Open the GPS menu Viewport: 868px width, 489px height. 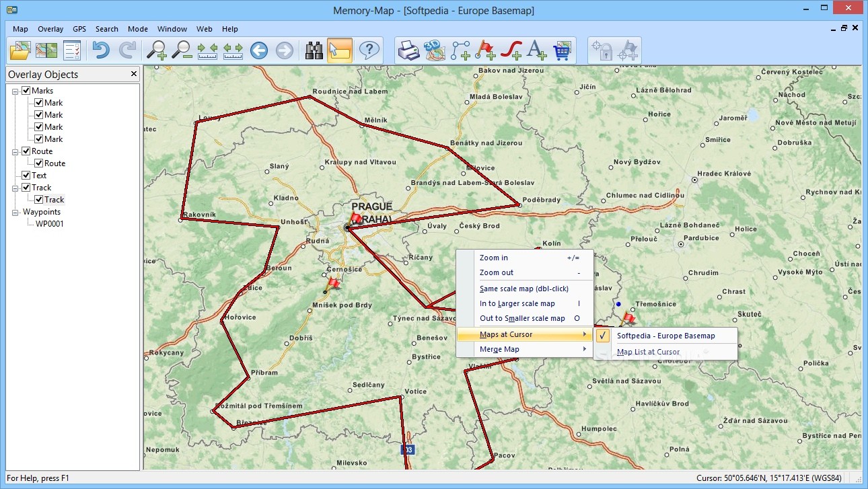(x=79, y=29)
